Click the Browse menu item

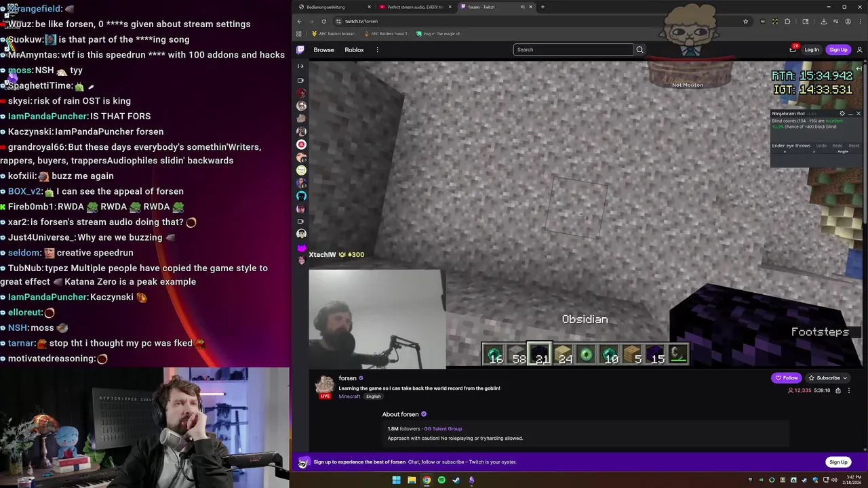coord(323,49)
